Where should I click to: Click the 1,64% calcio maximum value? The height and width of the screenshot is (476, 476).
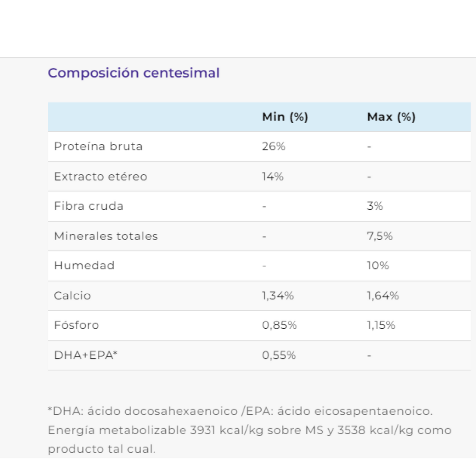(x=383, y=295)
